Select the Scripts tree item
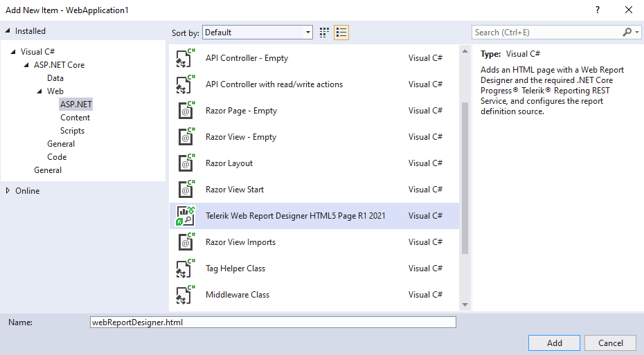The image size is (644, 355). [x=72, y=131]
